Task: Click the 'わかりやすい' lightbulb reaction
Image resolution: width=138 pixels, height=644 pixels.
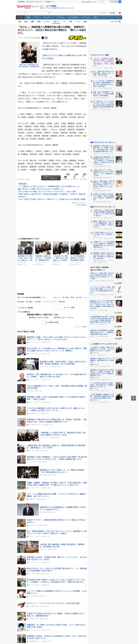Action: (x=74, y=177)
